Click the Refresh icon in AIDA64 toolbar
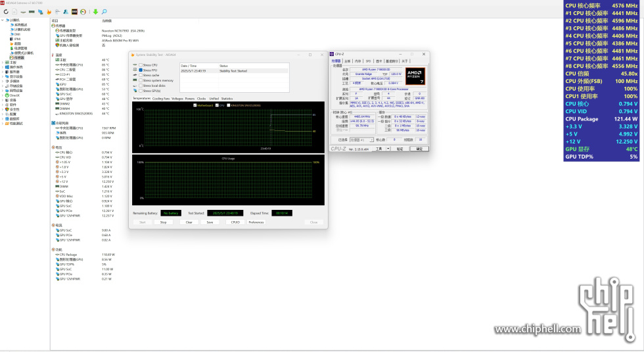644x352 pixels. [6, 12]
